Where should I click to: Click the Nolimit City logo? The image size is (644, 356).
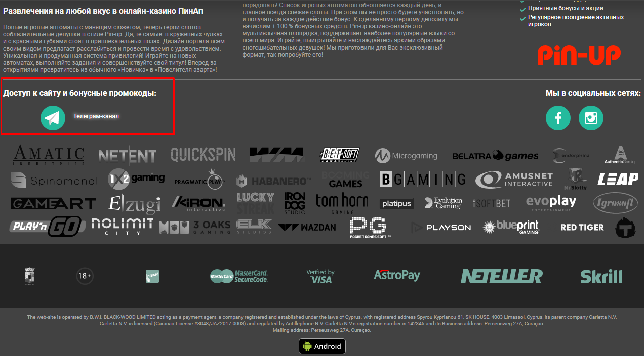click(x=122, y=227)
